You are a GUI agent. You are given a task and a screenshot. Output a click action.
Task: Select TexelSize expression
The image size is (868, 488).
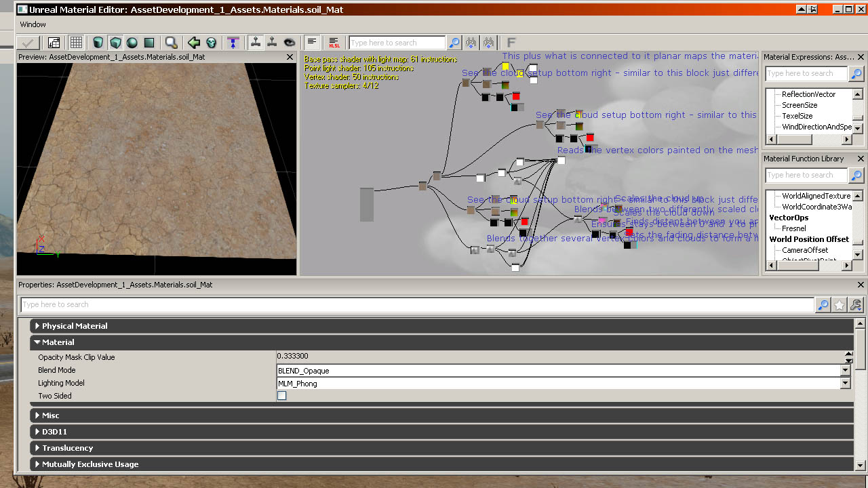coord(797,116)
